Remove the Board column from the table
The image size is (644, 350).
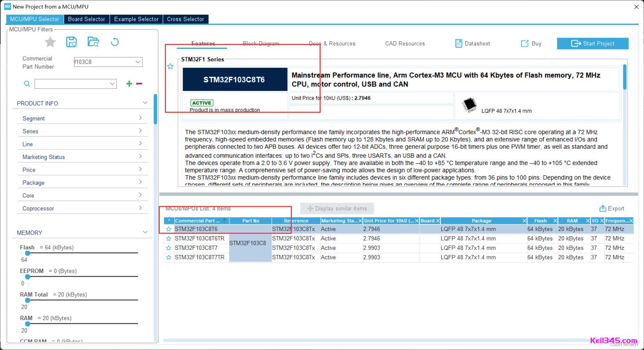point(438,221)
